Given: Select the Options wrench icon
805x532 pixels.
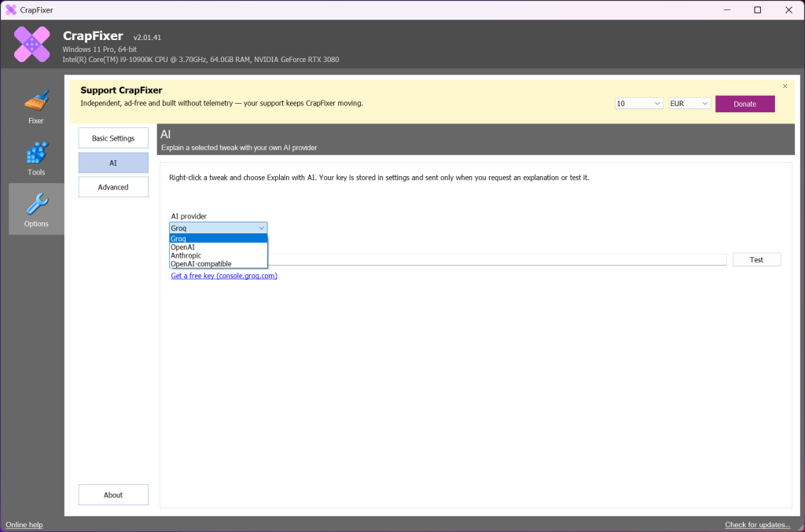Looking at the screenshot, I should coord(37,204).
